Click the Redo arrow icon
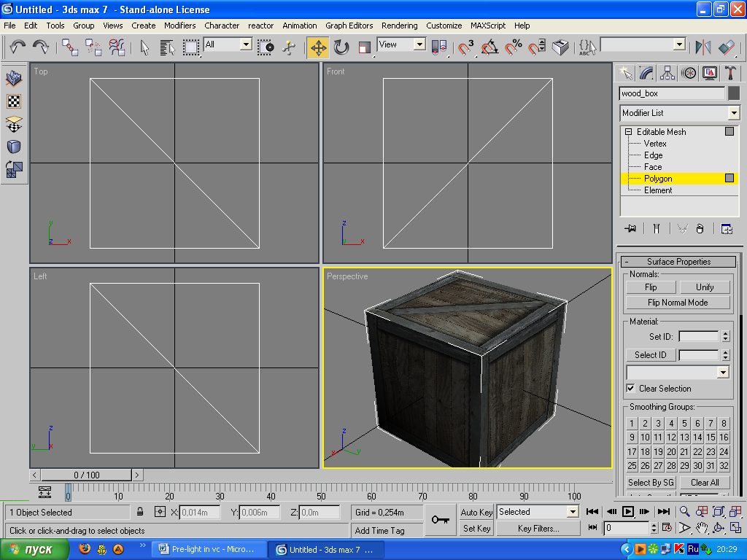The image size is (747, 560). [x=41, y=47]
